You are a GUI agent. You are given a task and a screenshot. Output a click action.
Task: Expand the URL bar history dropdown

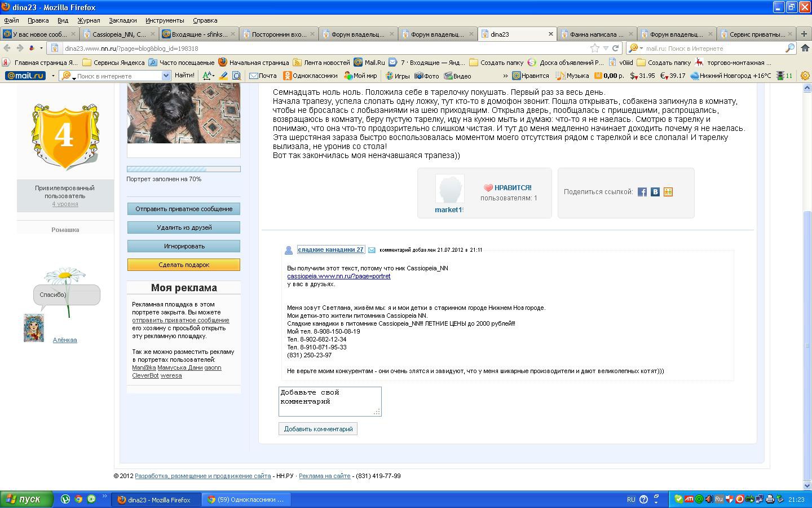606,49
